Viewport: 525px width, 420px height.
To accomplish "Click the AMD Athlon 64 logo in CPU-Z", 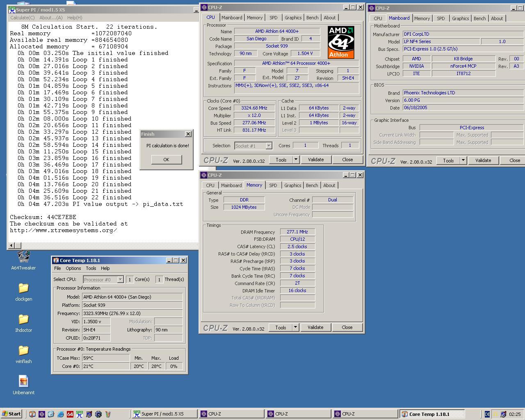I will 341,43.
